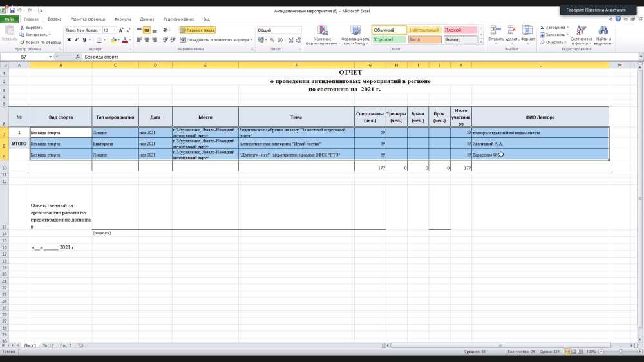This screenshot has height=362, width=644.
Task: Click the Name Box showing B7
Action: 24,57
